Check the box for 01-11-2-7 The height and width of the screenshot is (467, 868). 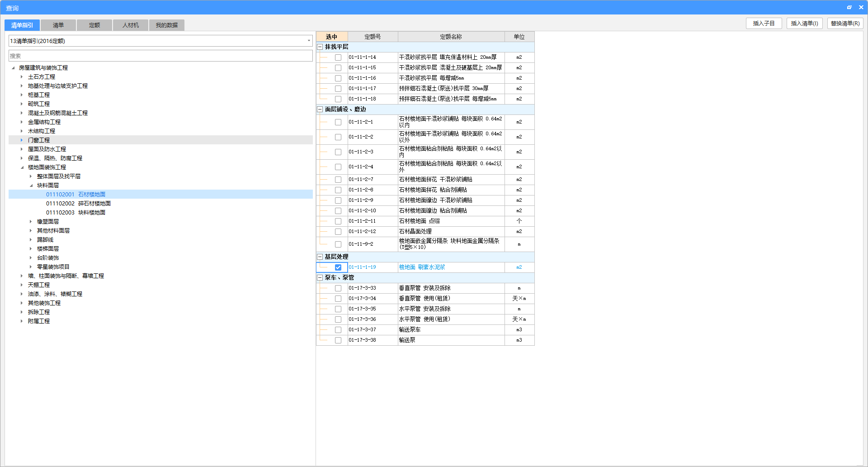pyautogui.click(x=338, y=180)
